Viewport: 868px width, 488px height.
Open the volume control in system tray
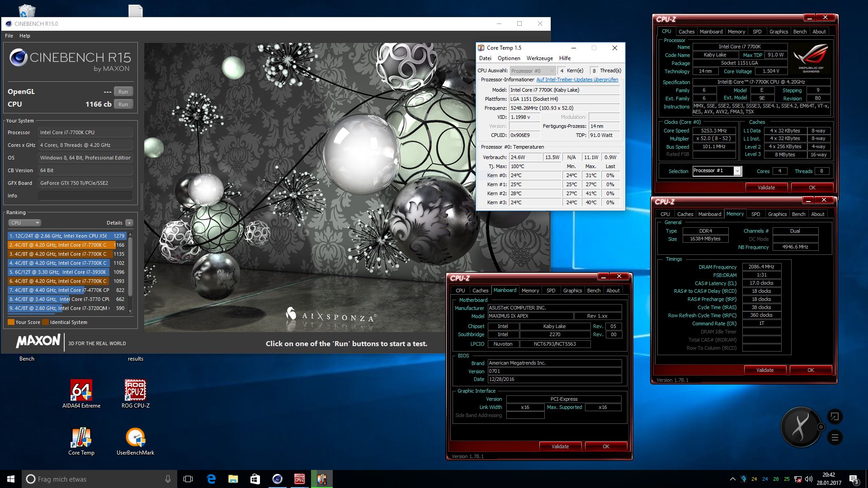point(809,479)
